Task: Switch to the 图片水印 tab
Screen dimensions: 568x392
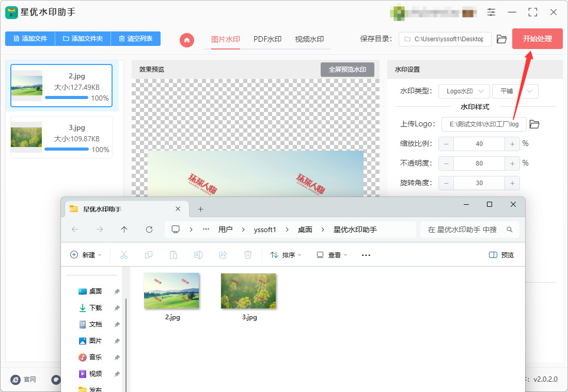Action: [x=225, y=39]
